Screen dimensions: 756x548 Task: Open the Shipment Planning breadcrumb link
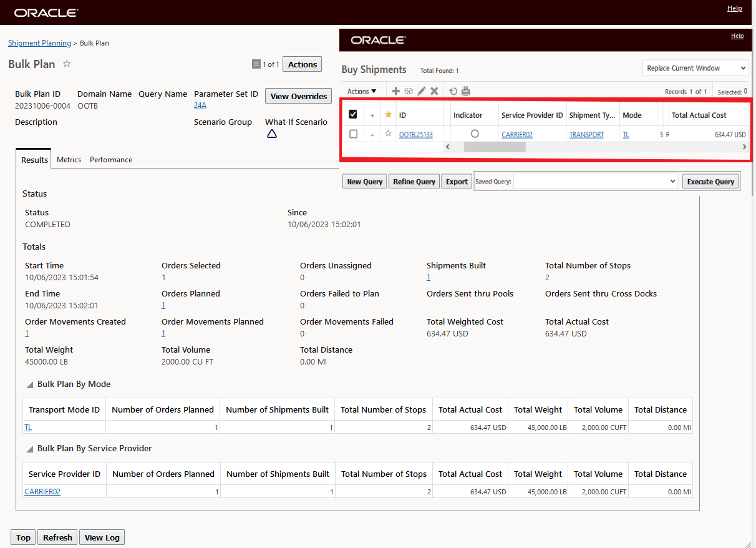(x=39, y=43)
